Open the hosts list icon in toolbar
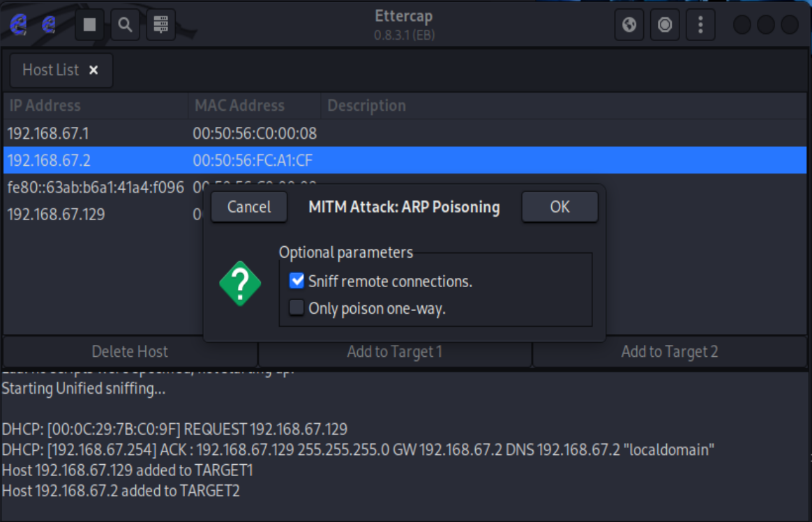The height and width of the screenshot is (522, 812). coord(161,25)
